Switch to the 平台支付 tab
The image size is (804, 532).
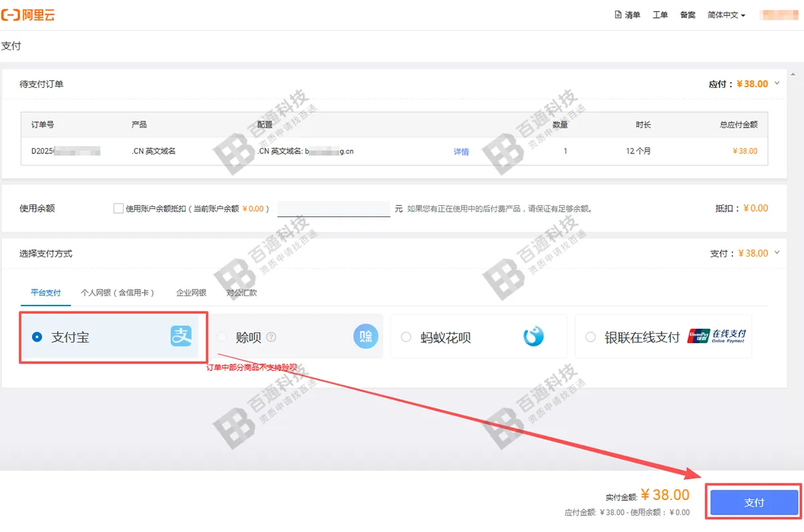pos(46,293)
